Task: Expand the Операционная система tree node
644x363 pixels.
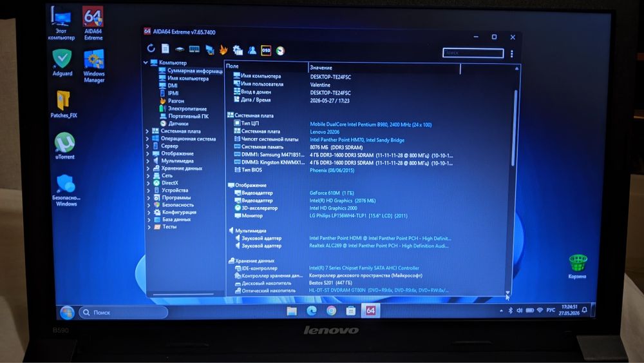Action: 147,139
